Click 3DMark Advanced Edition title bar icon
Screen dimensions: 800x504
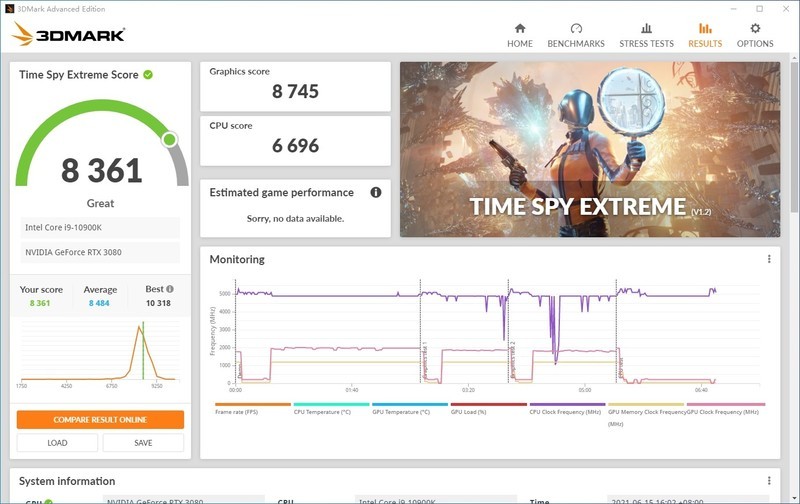[9, 9]
